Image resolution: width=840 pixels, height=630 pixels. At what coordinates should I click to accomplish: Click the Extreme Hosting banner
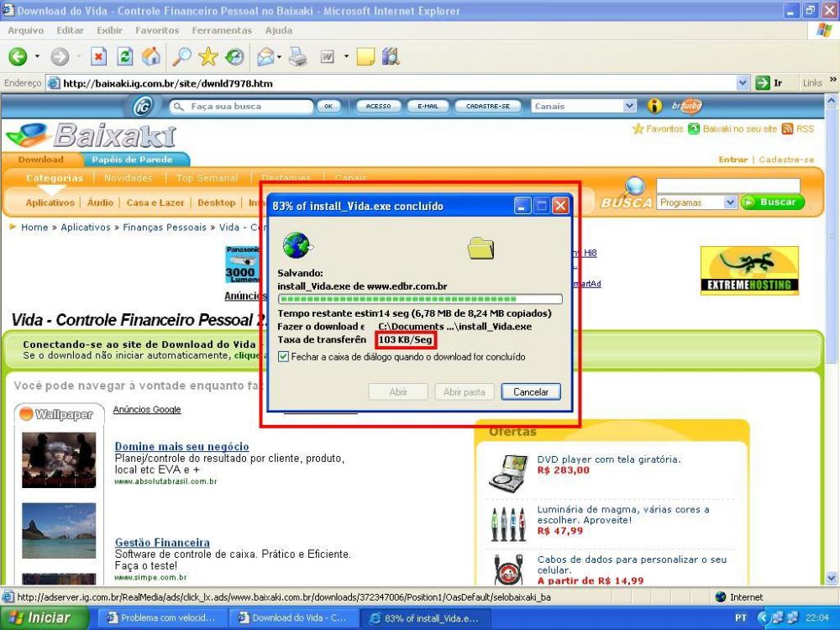pyautogui.click(x=749, y=270)
